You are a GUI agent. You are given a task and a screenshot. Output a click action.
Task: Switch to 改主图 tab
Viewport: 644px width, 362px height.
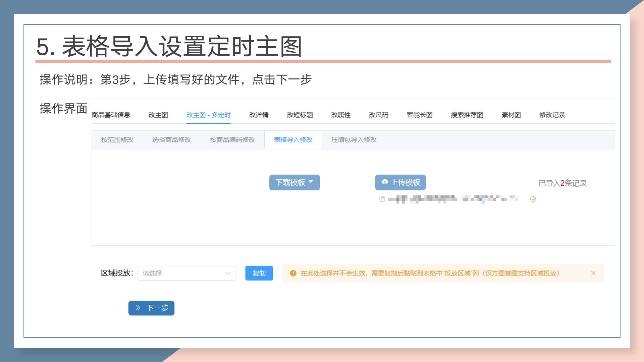pos(158,115)
